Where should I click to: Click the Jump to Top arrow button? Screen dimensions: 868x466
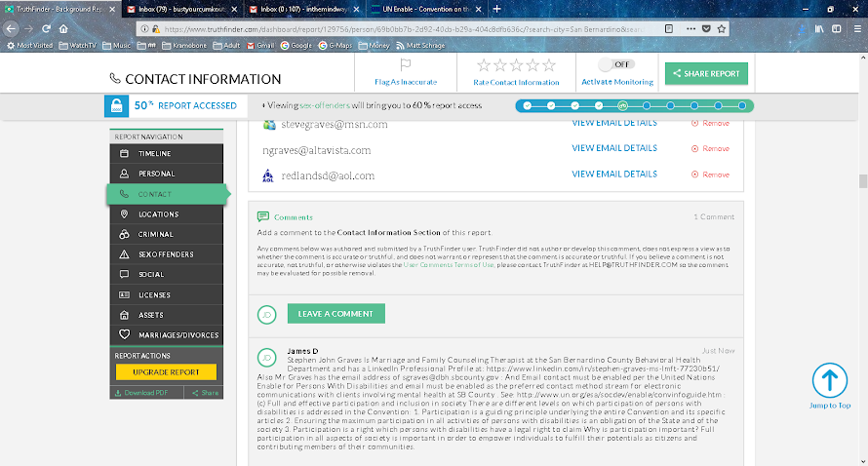pyautogui.click(x=829, y=380)
